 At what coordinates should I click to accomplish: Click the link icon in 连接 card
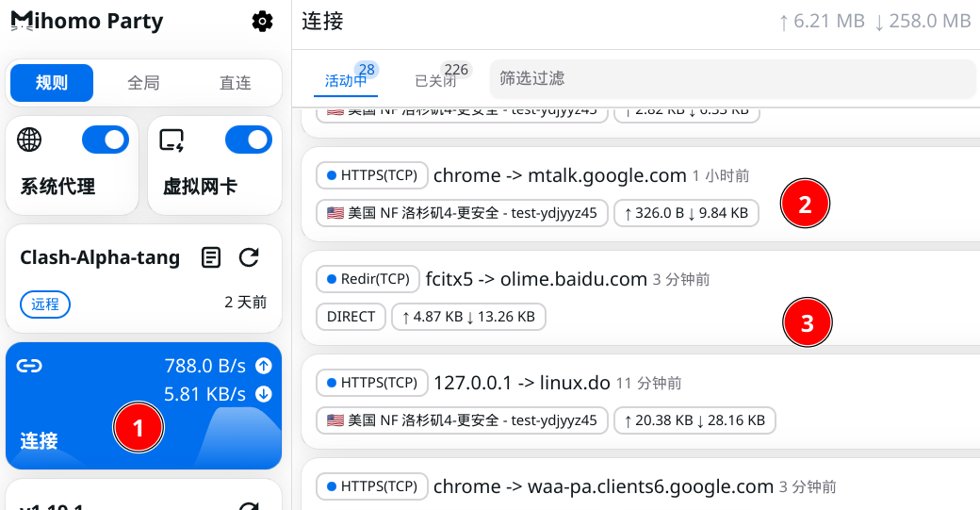coord(30,367)
